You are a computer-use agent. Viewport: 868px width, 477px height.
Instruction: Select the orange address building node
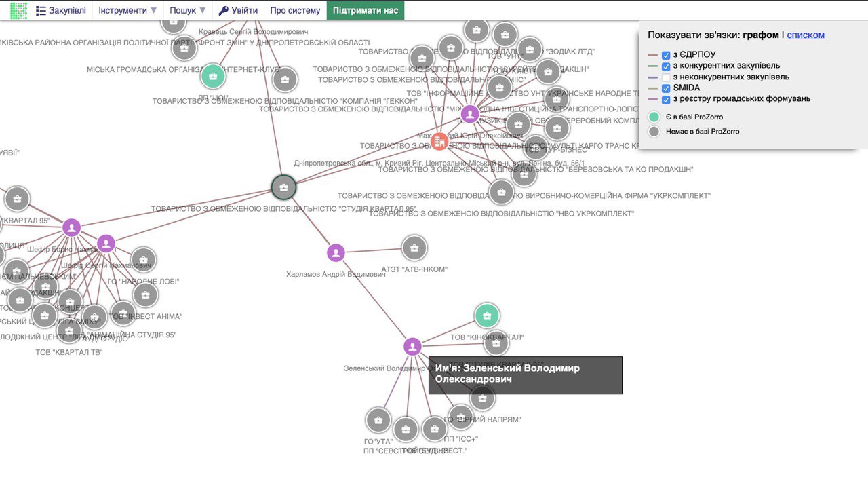[x=439, y=142]
